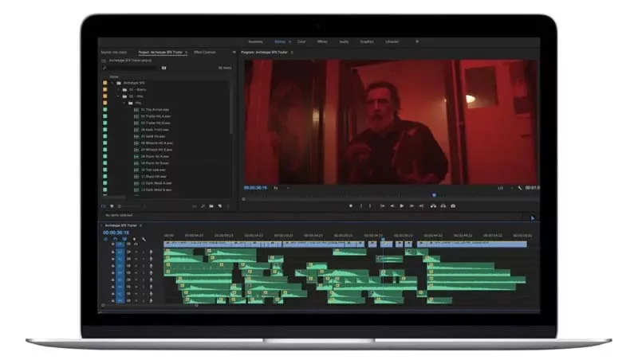Toggle Snap in the timeline
This screenshot has height=364, width=638.
click(115, 239)
